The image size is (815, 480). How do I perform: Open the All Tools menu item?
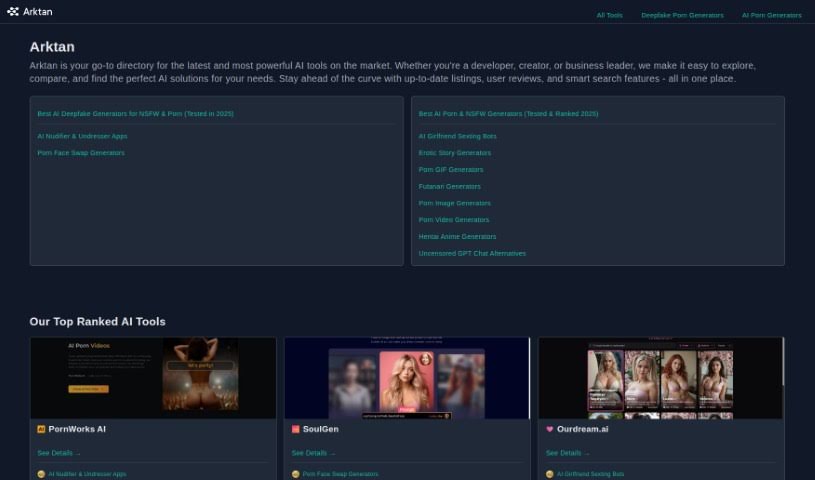609,16
